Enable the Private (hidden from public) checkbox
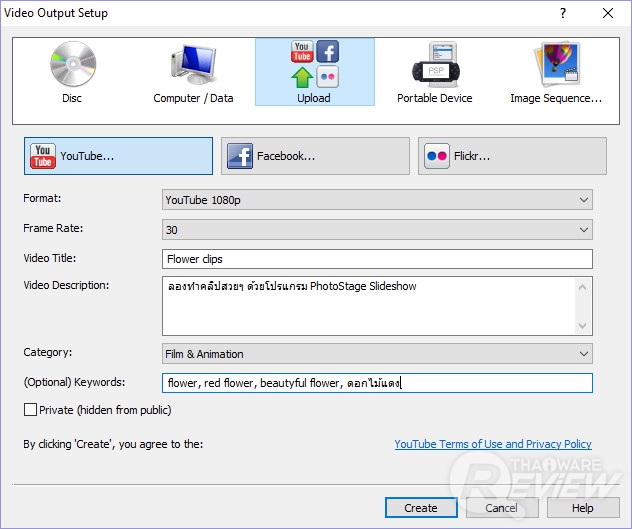Image resolution: width=632 pixels, height=529 pixels. point(31,410)
